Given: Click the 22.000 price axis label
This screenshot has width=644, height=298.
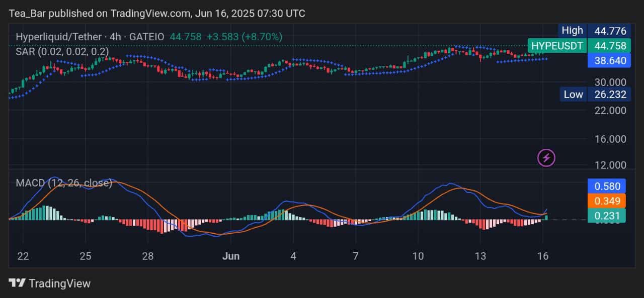Looking at the screenshot, I should pyautogui.click(x=610, y=110).
